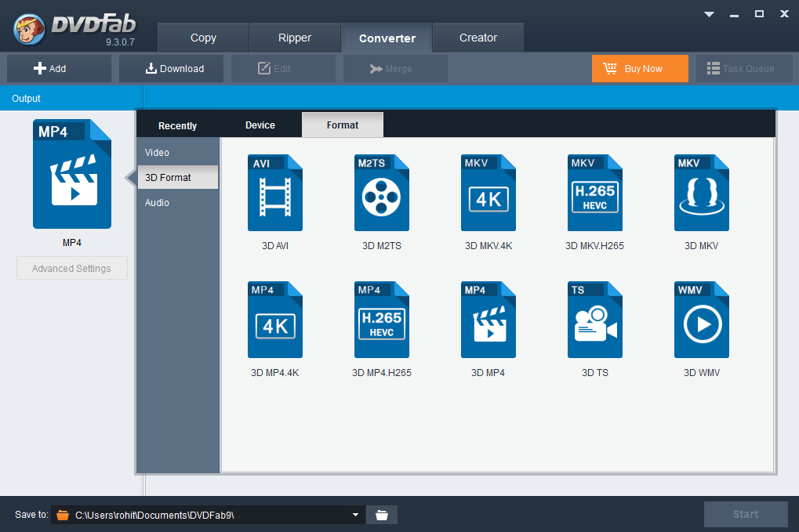Open the top-right triangle options menu
This screenshot has width=799, height=532.
[709, 14]
